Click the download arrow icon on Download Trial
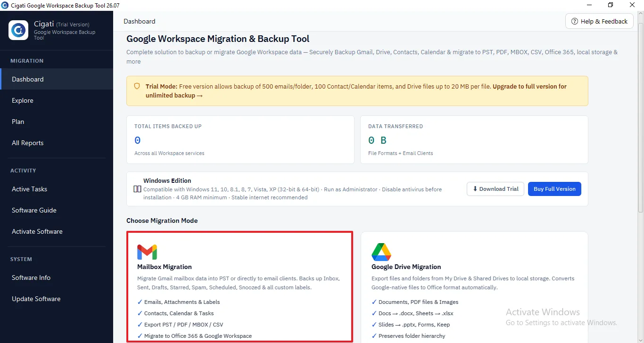This screenshot has width=644, height=343. 475,189
